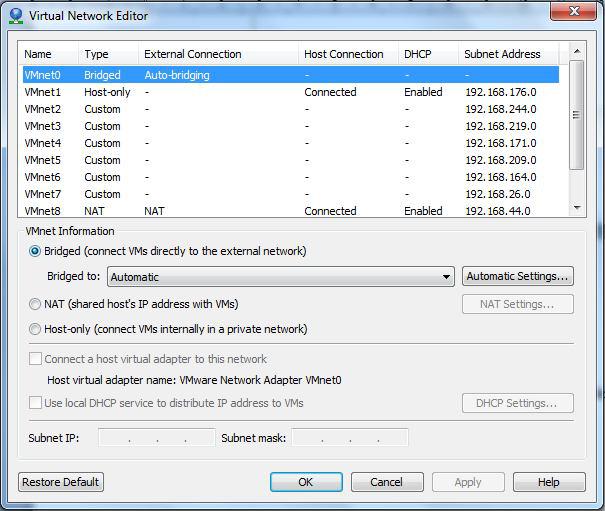This screenshot has width=605, height=511.
Task: Open Automatic Settings dialog
Action: tap(518, 276)
